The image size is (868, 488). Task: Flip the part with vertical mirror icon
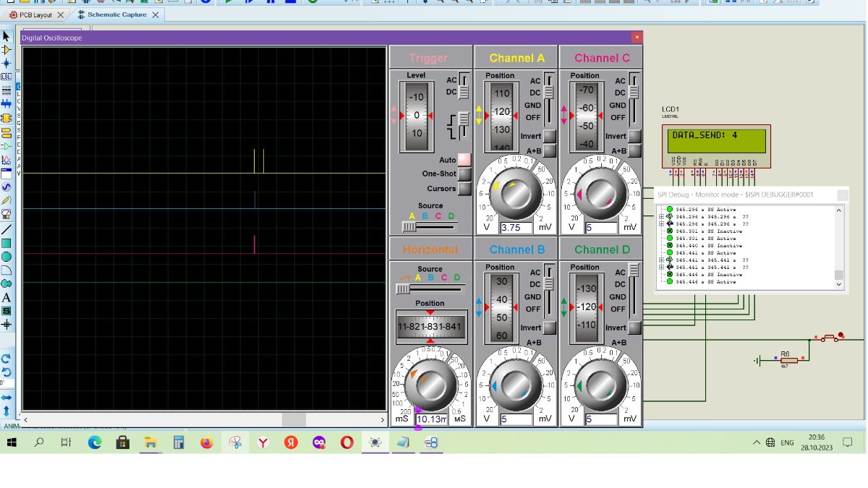tap(7, 411)
